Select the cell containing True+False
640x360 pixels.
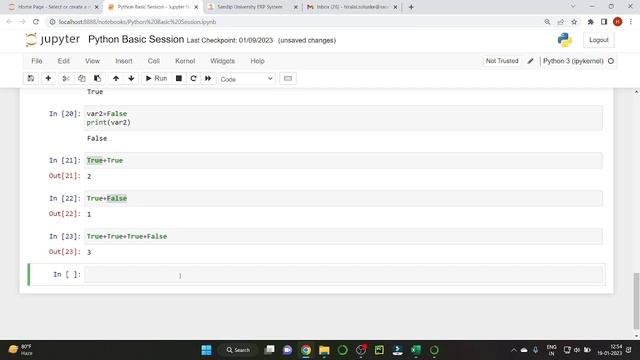point(343,198)
